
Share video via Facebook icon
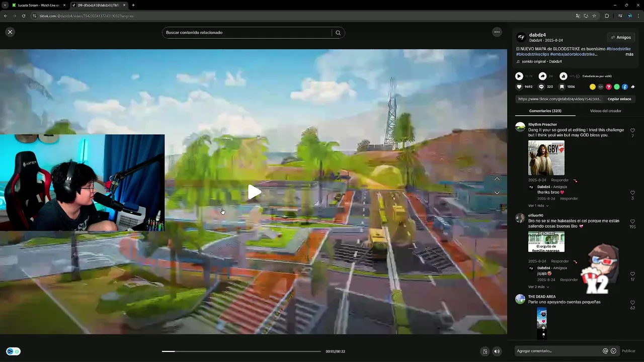pyautogui.click(x=625, y=87)
